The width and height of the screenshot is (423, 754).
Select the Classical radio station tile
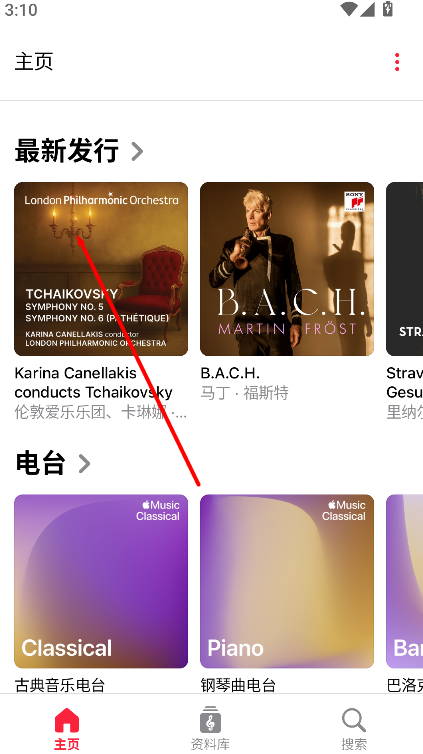(x=101, y=581)
